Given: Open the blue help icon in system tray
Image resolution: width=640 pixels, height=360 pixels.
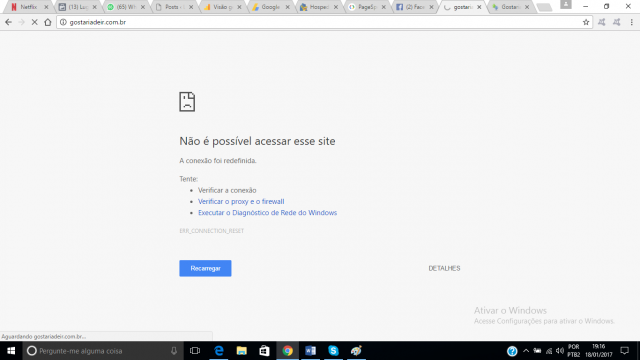Looking at the screenshot, I should (512, 351).
